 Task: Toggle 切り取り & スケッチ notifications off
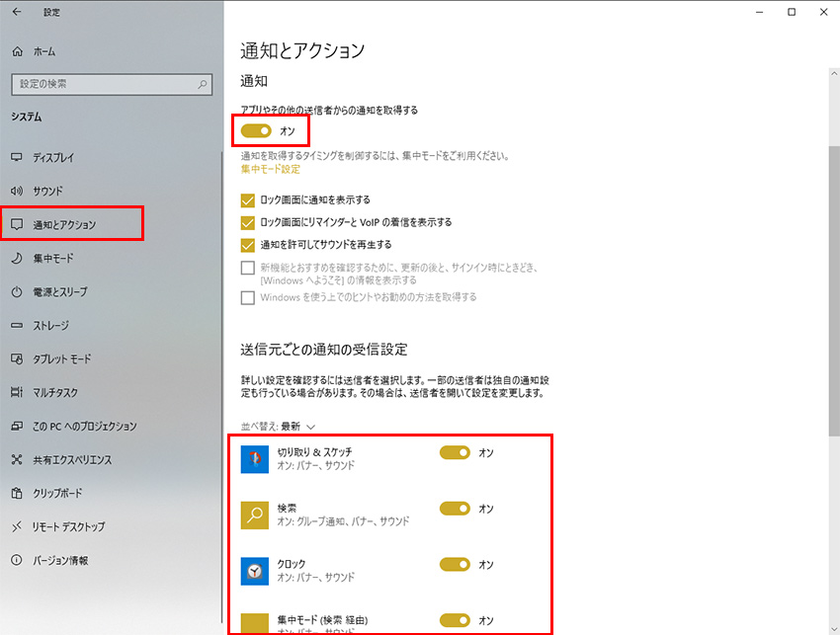455,452
